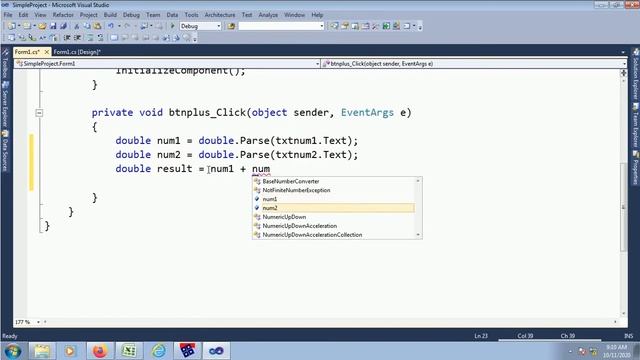Click the Undo toolbar icon

(x=111, y=26)
